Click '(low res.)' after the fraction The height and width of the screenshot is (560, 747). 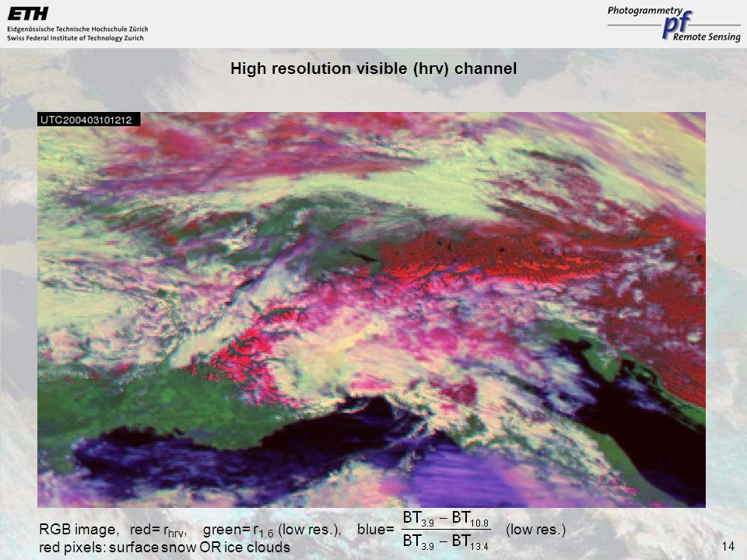[535, 530]
